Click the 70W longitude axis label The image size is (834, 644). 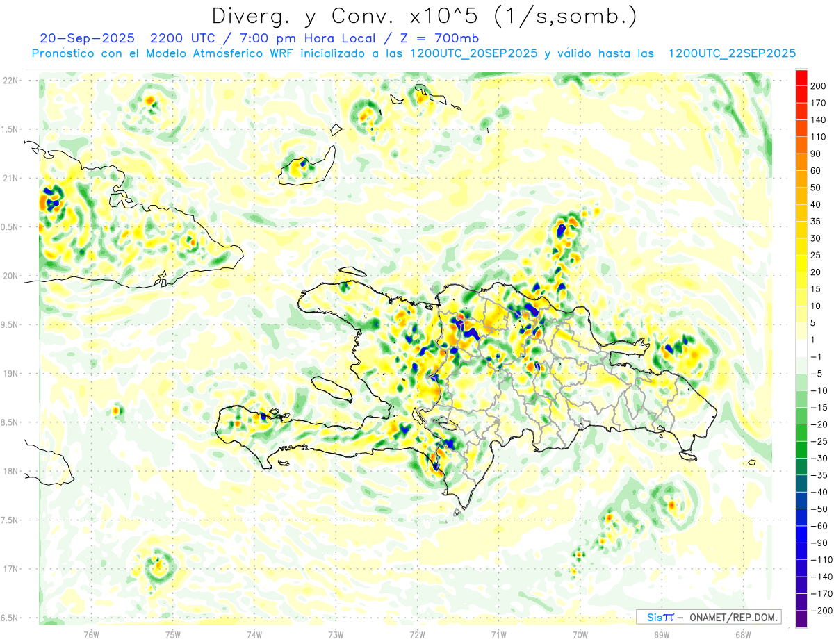coord(580,635)
